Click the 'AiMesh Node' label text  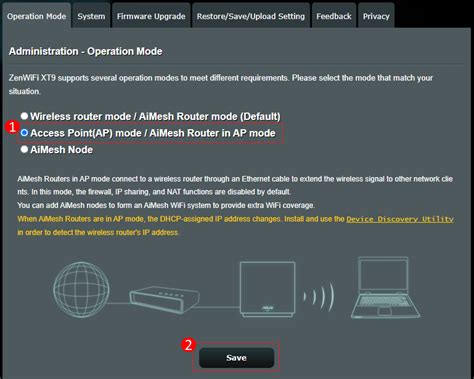[x=61, y=150]
